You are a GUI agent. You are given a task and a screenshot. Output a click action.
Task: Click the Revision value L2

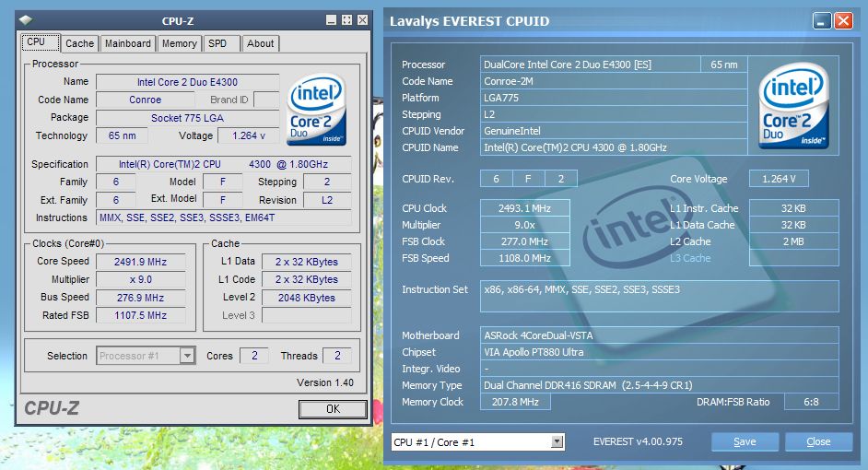[x=327, y=200]
